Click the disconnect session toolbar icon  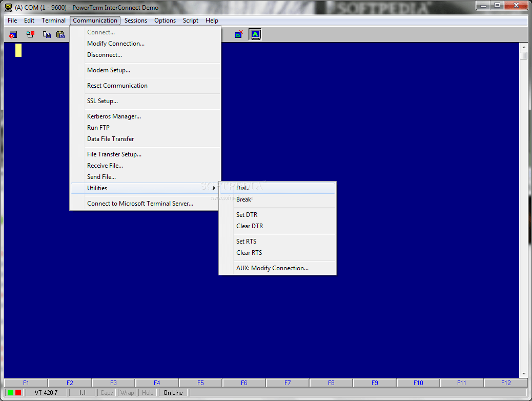tap(30, 34)
